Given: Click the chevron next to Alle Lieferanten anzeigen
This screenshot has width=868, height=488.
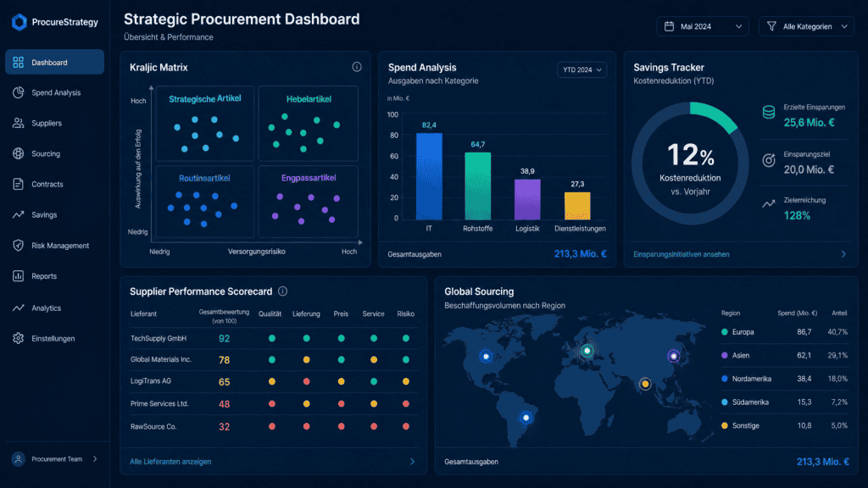Looking at the screenshot, I should [x=412, y=462].
